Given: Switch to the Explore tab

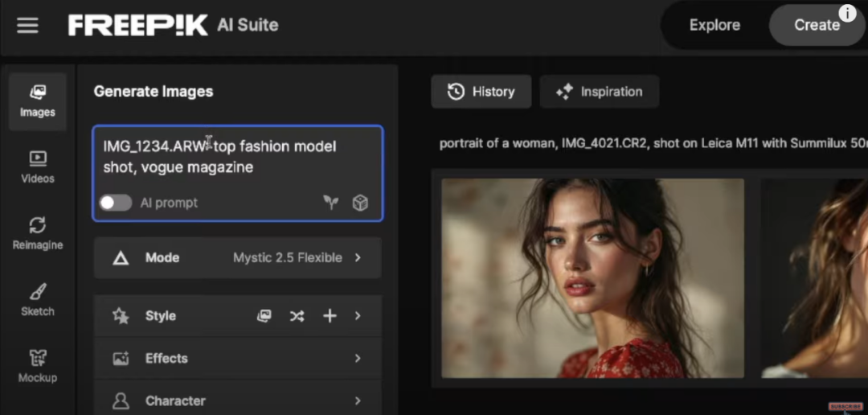Looking at the screenshot, I should pyautogui.click(x=714, y=25).
